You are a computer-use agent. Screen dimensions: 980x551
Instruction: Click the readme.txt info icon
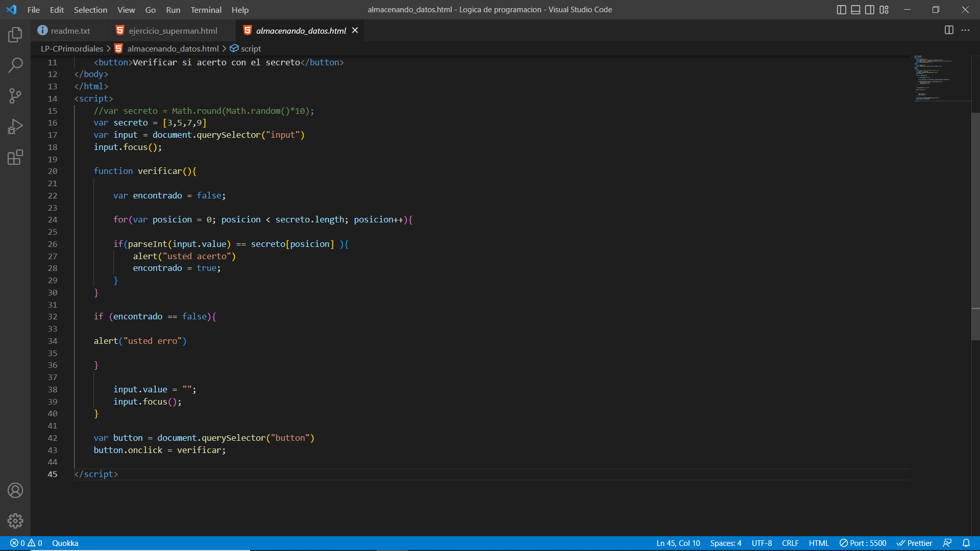[42, 31]
